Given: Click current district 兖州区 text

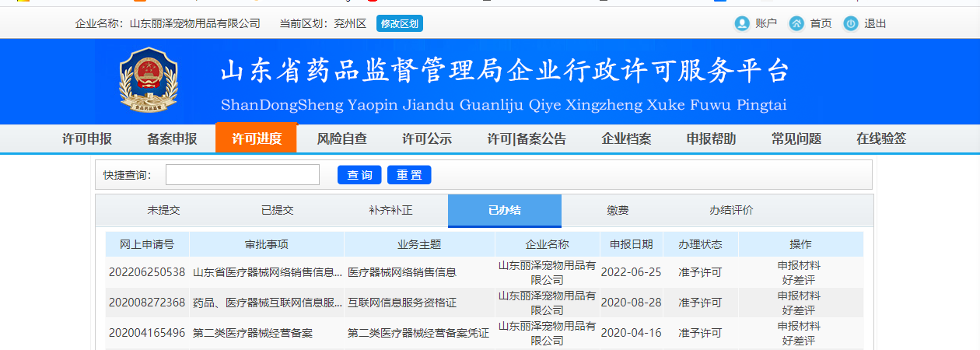Looking at the screenshot, I should (350, 24).
